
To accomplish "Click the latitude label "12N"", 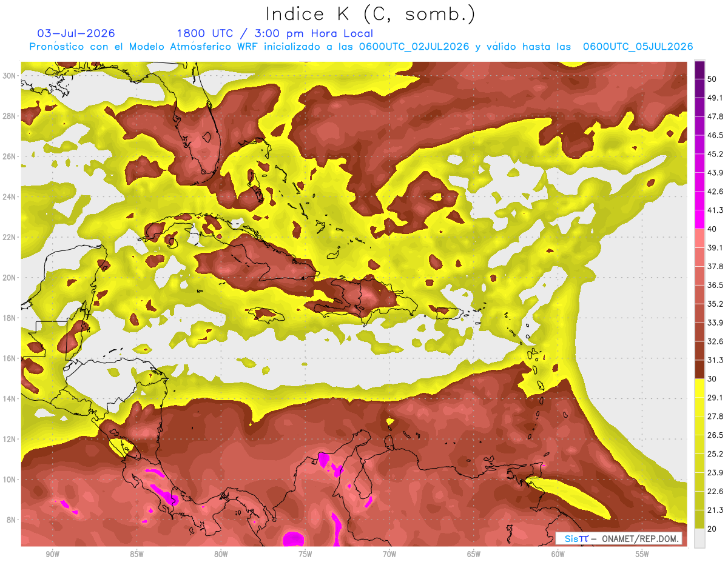I will (x=9, y=439).
